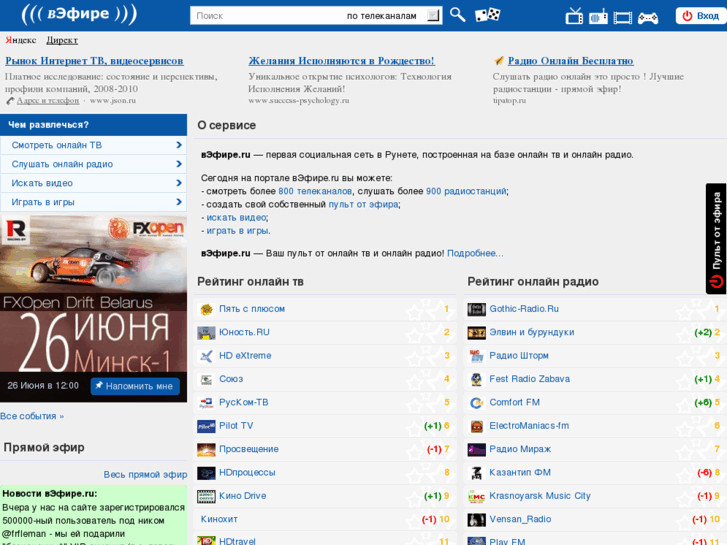The image size is (727, 545).
Task: Click the Krasnoyarsk Music City station icon
Action: 476,496
